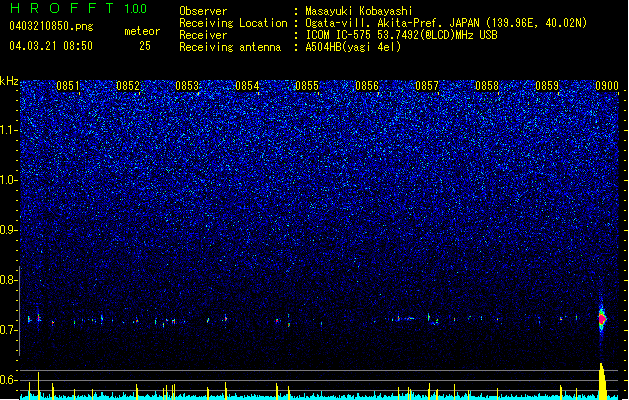The width and height of the screenshot is (629, 400).
Task: Click the 0851 time marker
Action: (x=68, y=86)
